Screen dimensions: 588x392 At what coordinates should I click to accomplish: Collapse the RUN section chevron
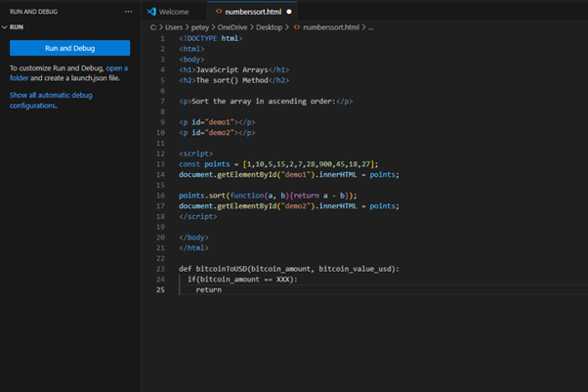5,27
